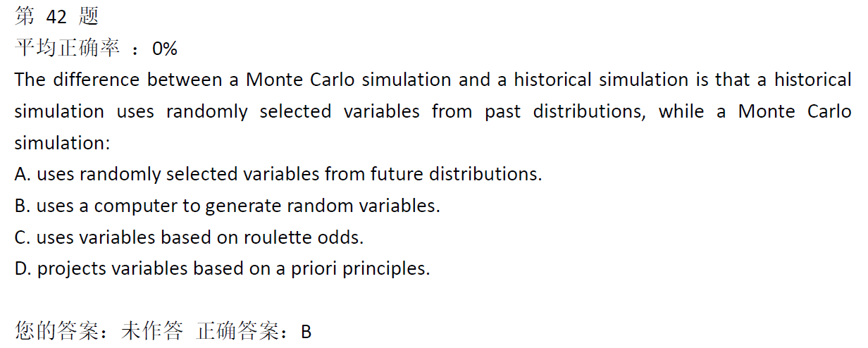Click the word simulation: ending the question
Screen dimensions: 868x348
coord(63,143)
